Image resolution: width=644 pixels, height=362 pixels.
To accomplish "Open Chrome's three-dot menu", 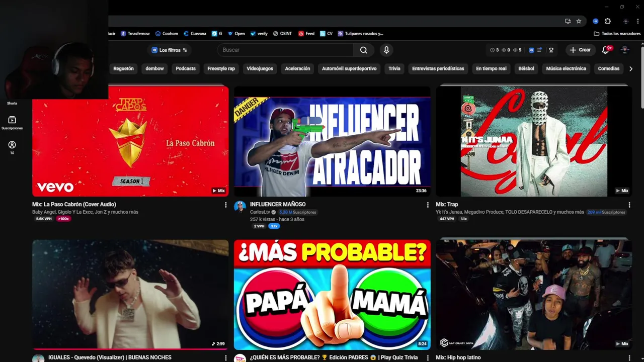I will tap(637, 21).
